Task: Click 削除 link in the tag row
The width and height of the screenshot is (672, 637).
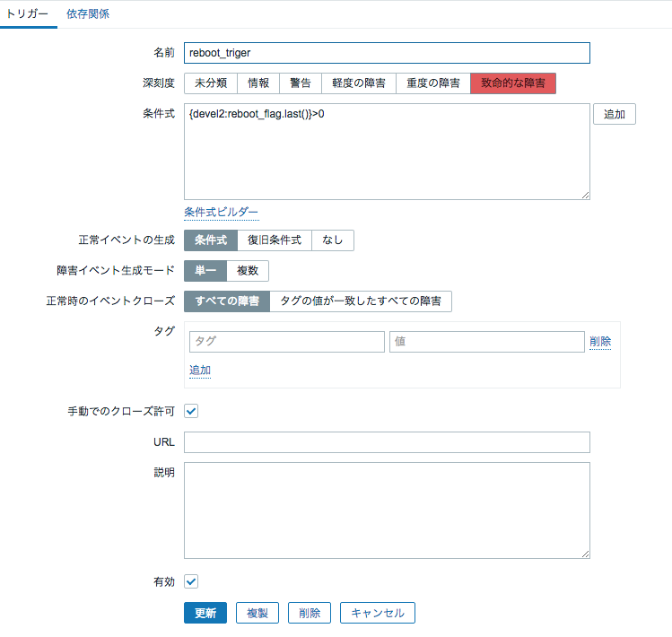Action: pos(600,342)
